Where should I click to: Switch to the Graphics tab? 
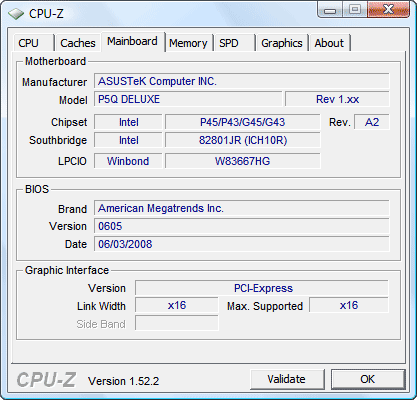pyautogui.click(x=282, y=43)
